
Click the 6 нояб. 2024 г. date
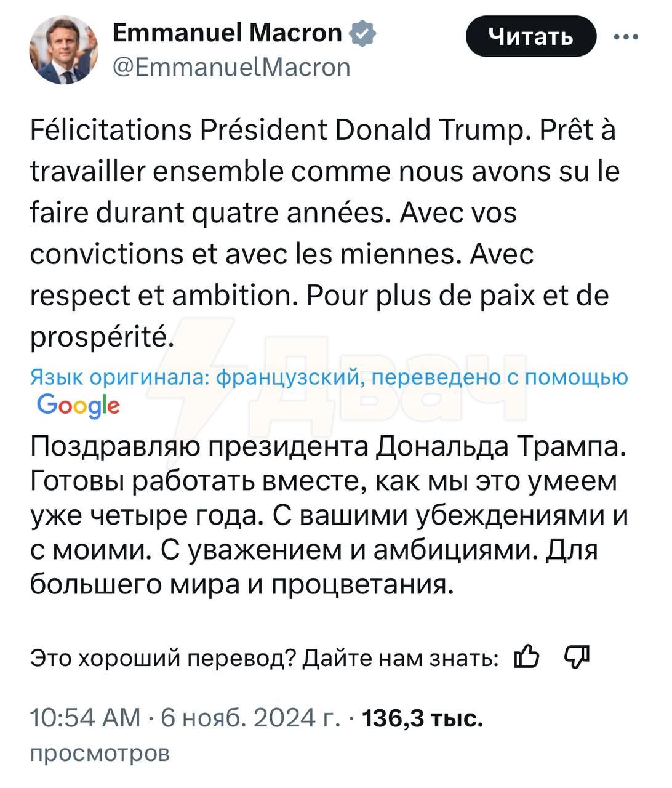pyautogui.click(x=250, y=718)
